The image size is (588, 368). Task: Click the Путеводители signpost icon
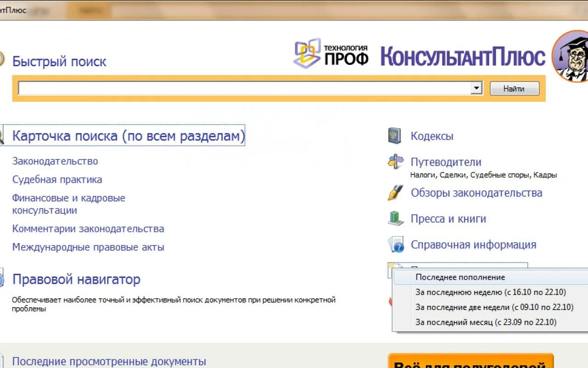(x=396, y=162)
